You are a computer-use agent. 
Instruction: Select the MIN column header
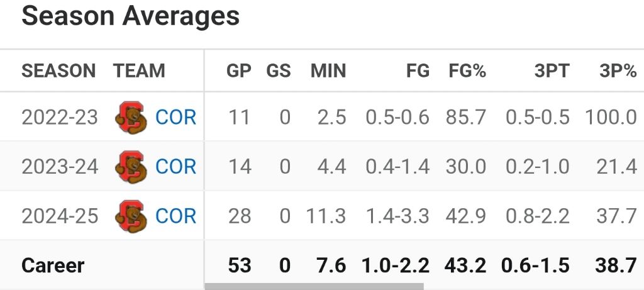pos(328,71)
